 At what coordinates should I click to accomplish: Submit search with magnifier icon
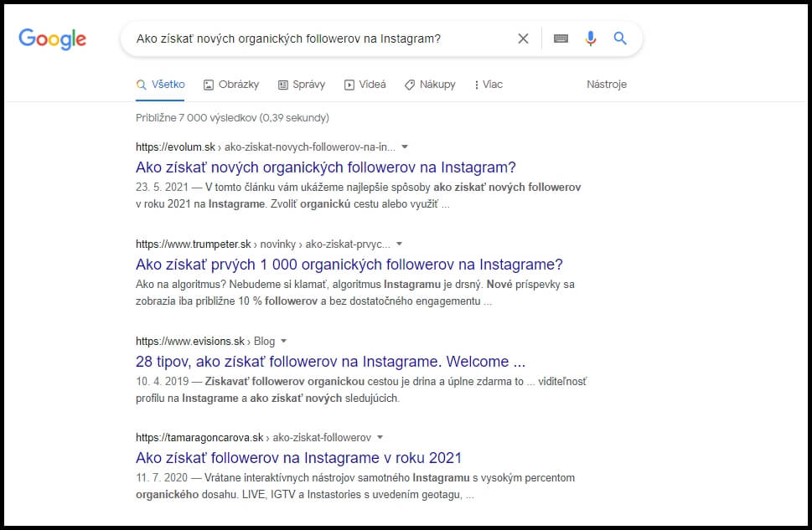(620, 38)
